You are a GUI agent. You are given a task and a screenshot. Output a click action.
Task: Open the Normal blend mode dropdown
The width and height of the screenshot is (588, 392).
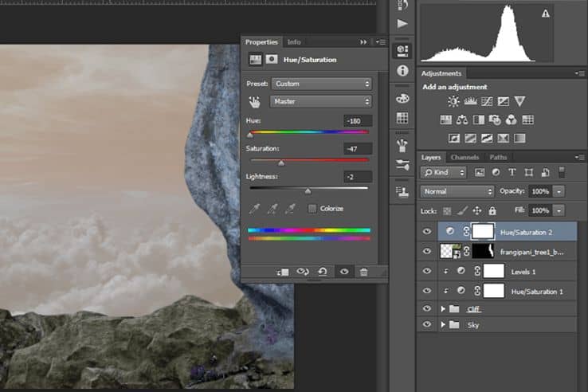(457, 191)
